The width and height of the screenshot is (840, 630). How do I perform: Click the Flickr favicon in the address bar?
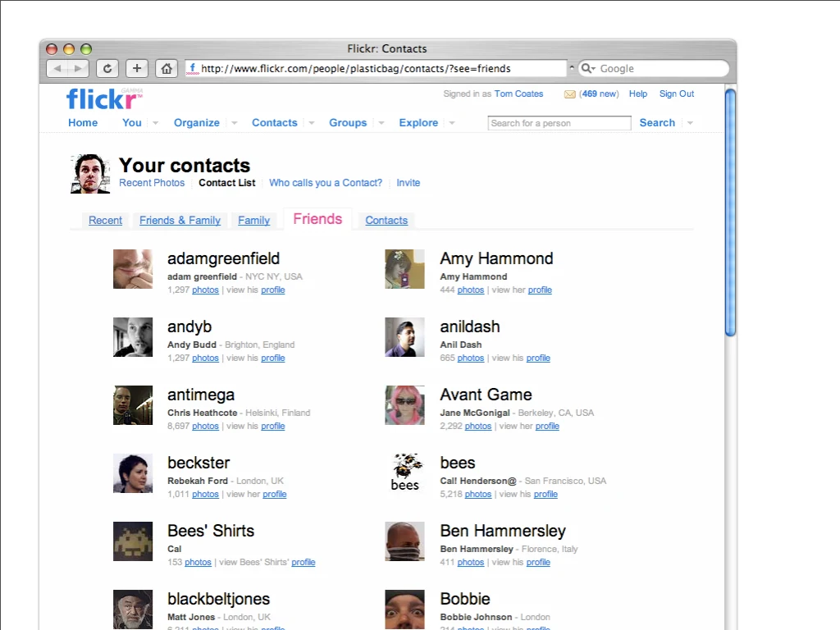tap(192, 69)
